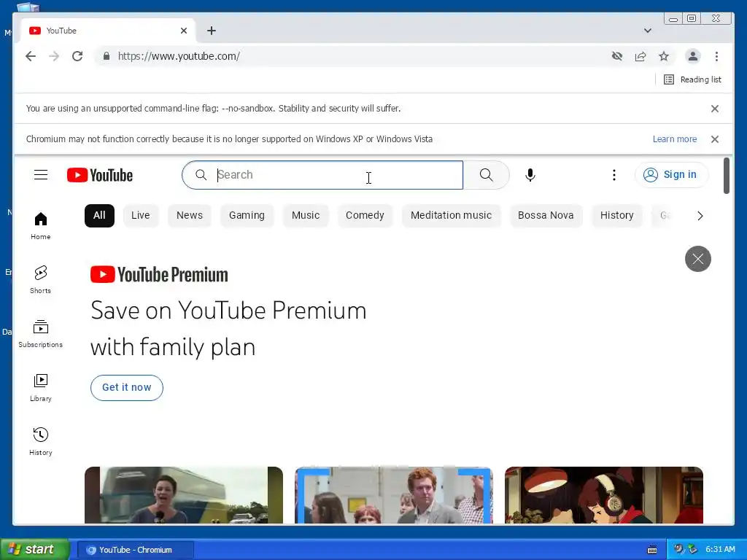Click the third-party cookies blocked eye icon

617,56
